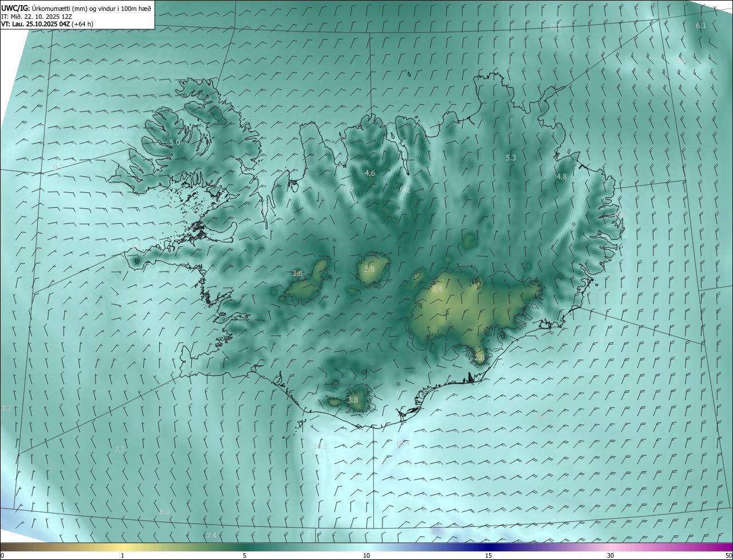Click the 5.3 value in northeast Iceland
This screenshot has height=560, width=733.
click(x=511, y=157)
